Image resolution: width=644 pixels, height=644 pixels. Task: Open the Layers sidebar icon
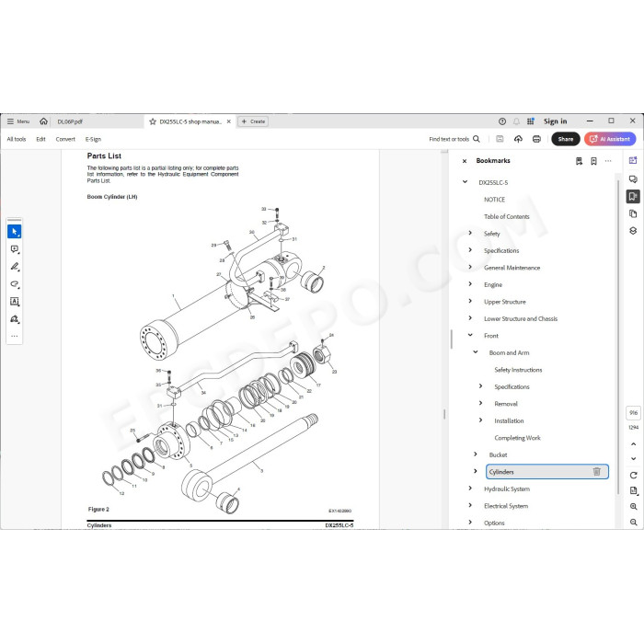633,231
